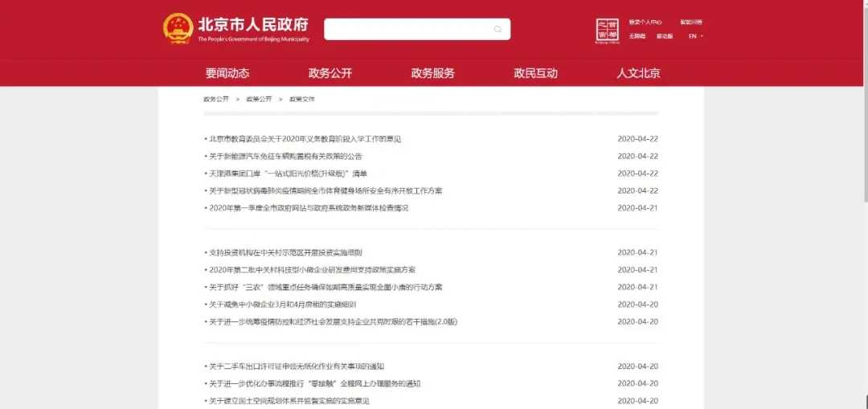
Task: Open the 政务服务 navigation tab
Action: [x=433, y=73]
